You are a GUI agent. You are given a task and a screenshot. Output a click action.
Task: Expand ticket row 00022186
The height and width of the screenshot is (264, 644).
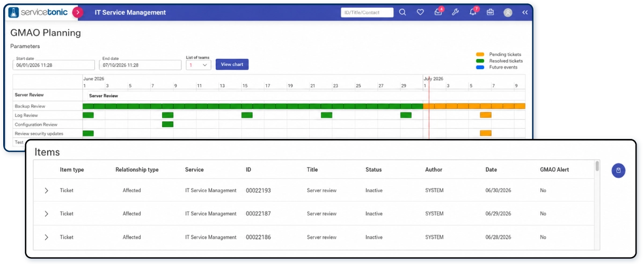[47, 237]
